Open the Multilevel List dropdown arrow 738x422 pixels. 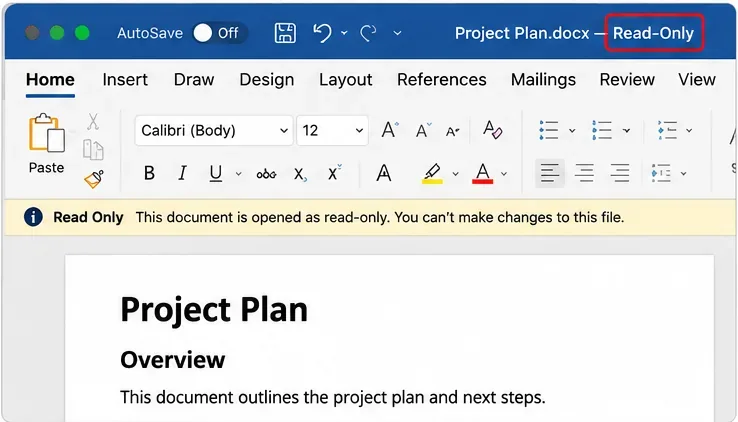click(x=689, y=130)
